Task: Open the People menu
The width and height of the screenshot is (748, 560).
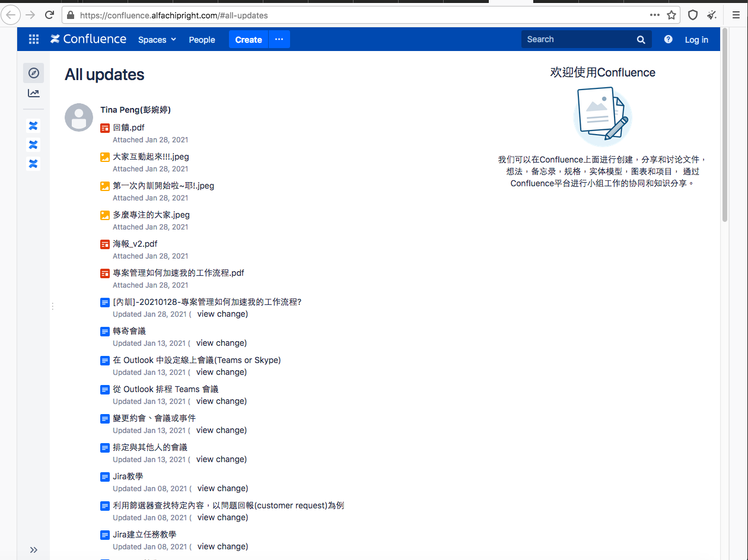Action: [x=202, y=40]
